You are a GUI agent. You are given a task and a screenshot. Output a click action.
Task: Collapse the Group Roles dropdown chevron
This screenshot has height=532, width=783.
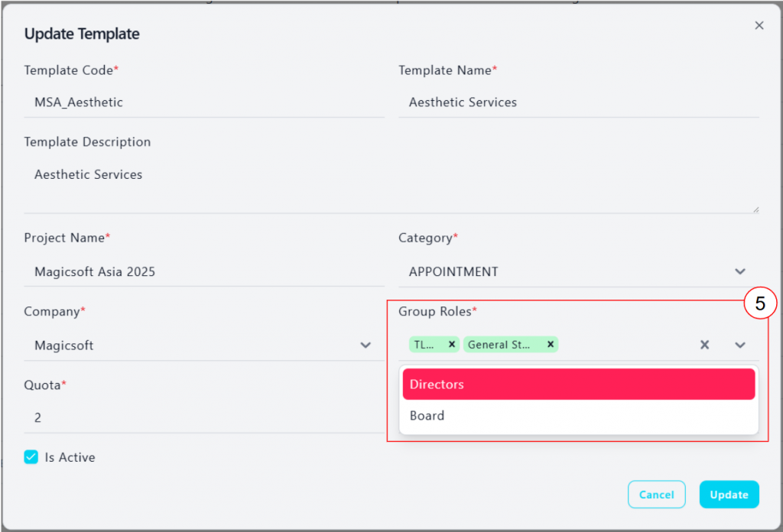[739, 345]
